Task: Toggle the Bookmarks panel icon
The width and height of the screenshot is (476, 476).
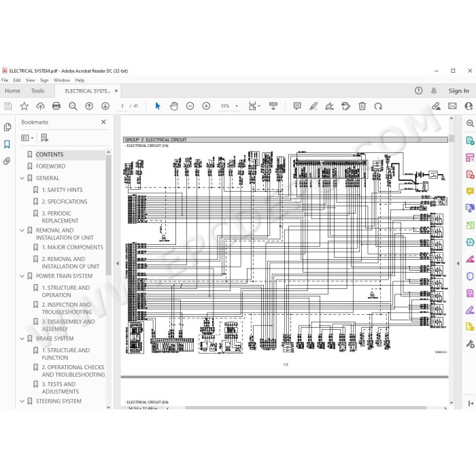Action: pyautogui.click(x=7, y=144)
